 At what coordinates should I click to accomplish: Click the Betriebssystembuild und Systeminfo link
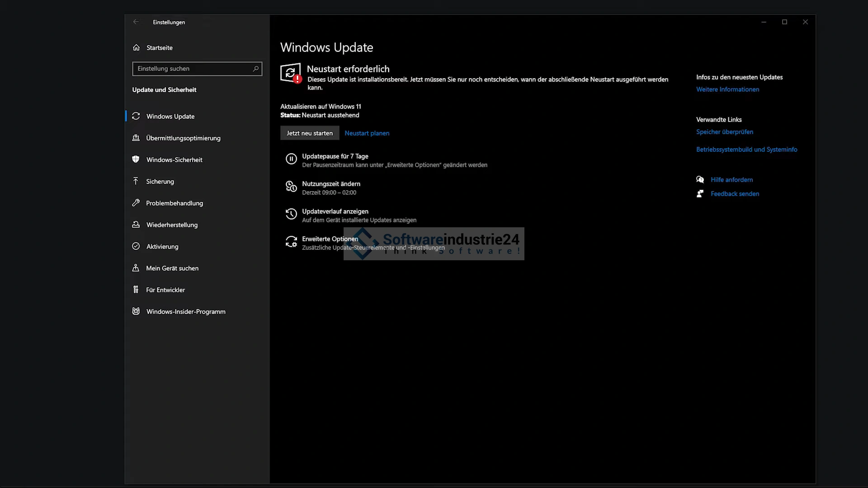(746, 150)
